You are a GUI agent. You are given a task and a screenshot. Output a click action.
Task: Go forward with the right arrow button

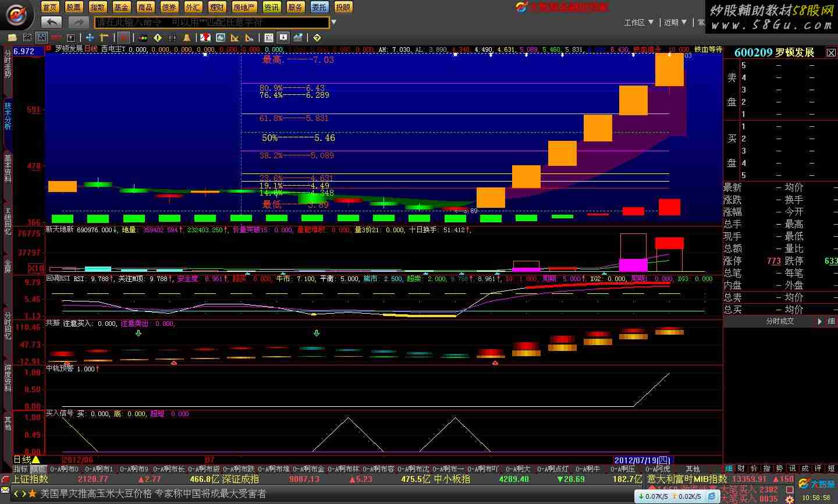pos(78,22)
